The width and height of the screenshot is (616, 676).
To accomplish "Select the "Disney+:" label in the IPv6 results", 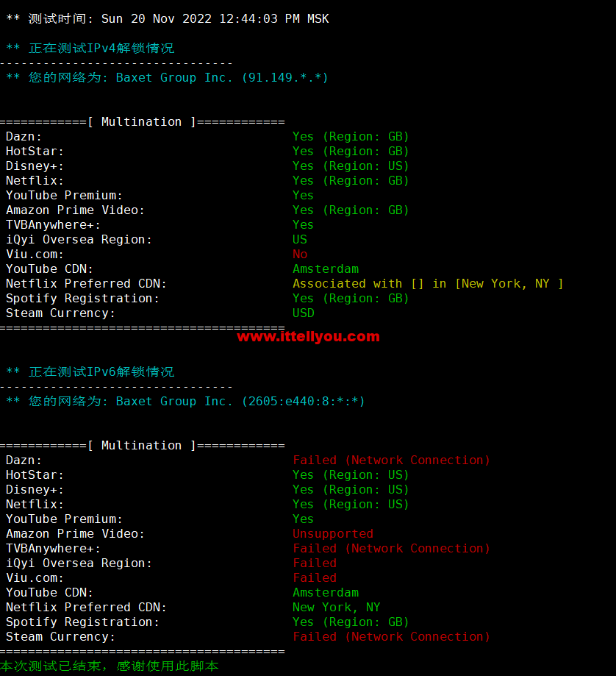I will point(35,490).
